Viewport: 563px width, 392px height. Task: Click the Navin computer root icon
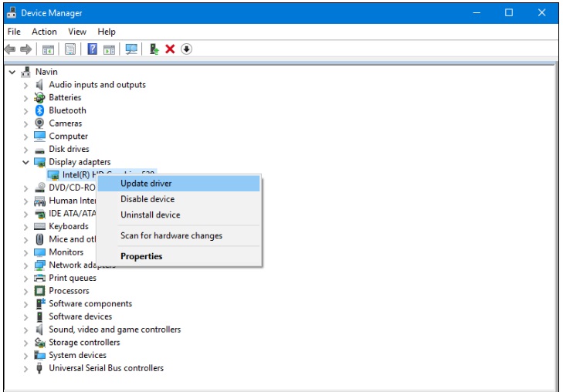25,72
